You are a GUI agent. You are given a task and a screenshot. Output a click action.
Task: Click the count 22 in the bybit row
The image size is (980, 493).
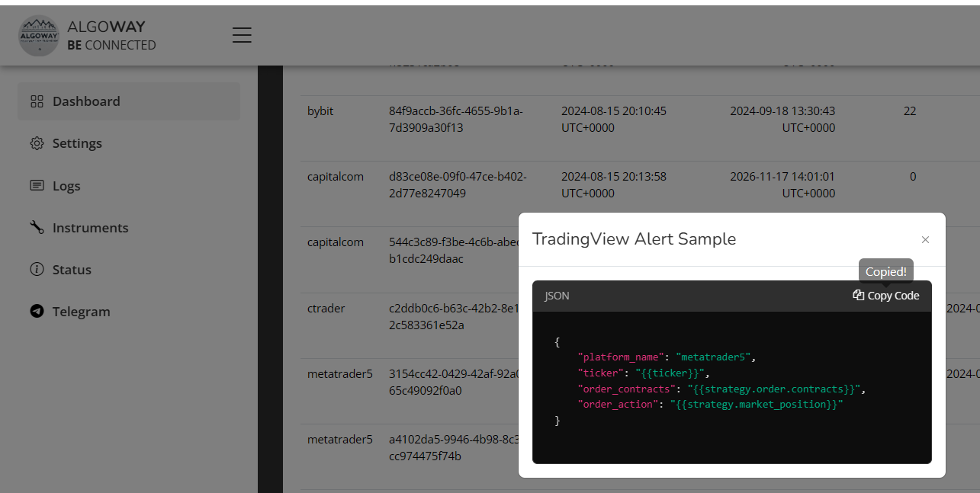pyautogui.click(x=910, y=111)
